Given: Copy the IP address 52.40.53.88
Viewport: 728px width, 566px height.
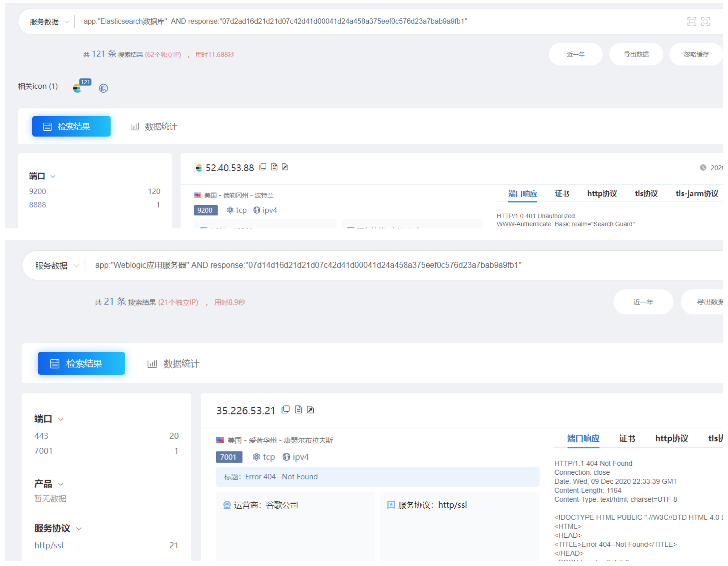Looking at the screenshot, I should [x=263, y=167].
